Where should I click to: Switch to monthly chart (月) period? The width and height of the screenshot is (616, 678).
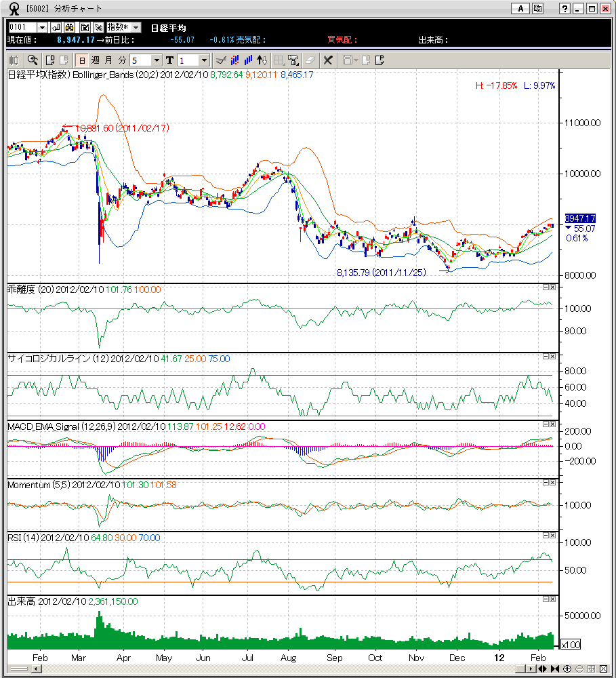pos(108,60)
